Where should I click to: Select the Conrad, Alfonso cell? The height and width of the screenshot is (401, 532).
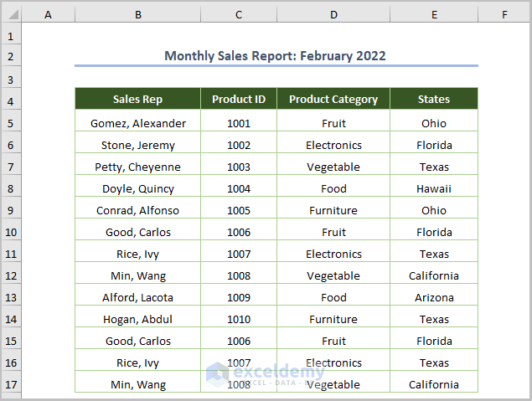137,210
